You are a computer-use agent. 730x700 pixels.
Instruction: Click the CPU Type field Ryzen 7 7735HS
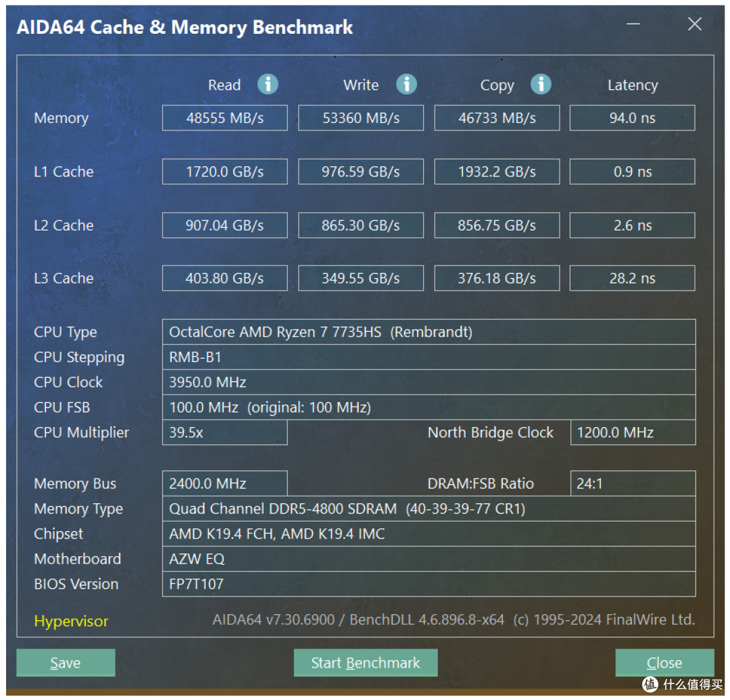pyautogui.click(x=429, y=332)
